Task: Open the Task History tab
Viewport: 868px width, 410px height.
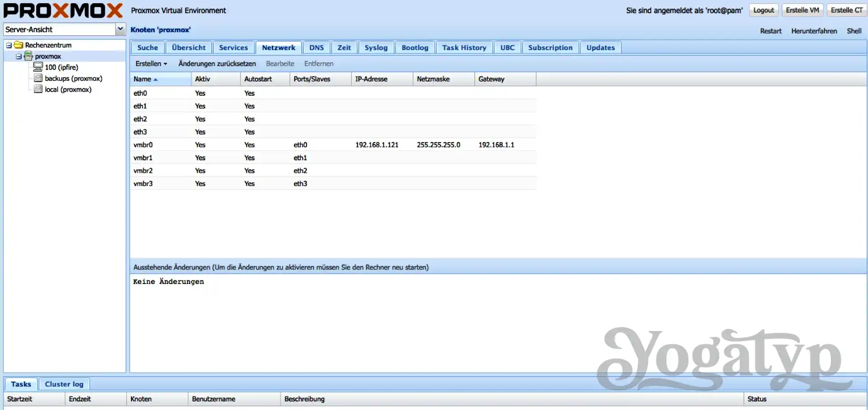Action: [x=464, y=47]
